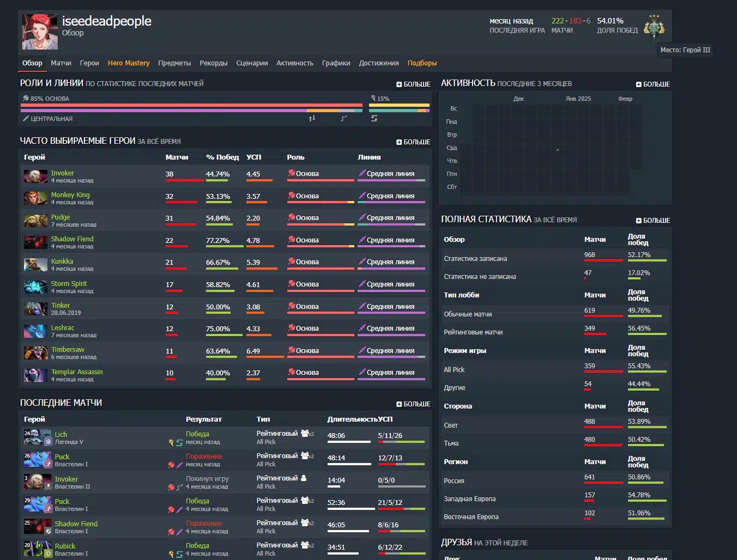Open the Сценарии tab

[252, 63]
